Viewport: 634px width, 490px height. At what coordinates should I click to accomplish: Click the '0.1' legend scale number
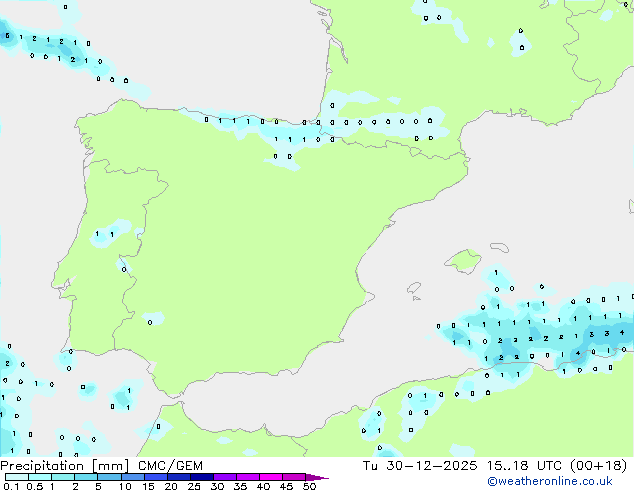pos(11,486)
